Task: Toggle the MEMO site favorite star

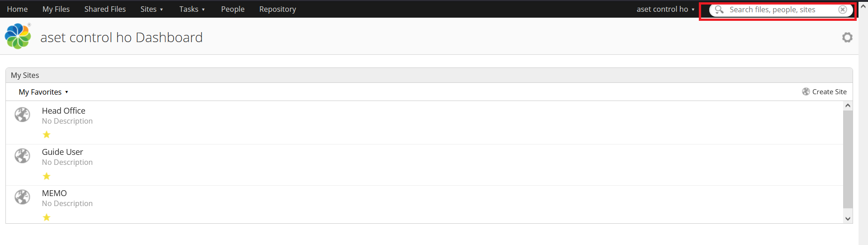Action: point(47,217)
